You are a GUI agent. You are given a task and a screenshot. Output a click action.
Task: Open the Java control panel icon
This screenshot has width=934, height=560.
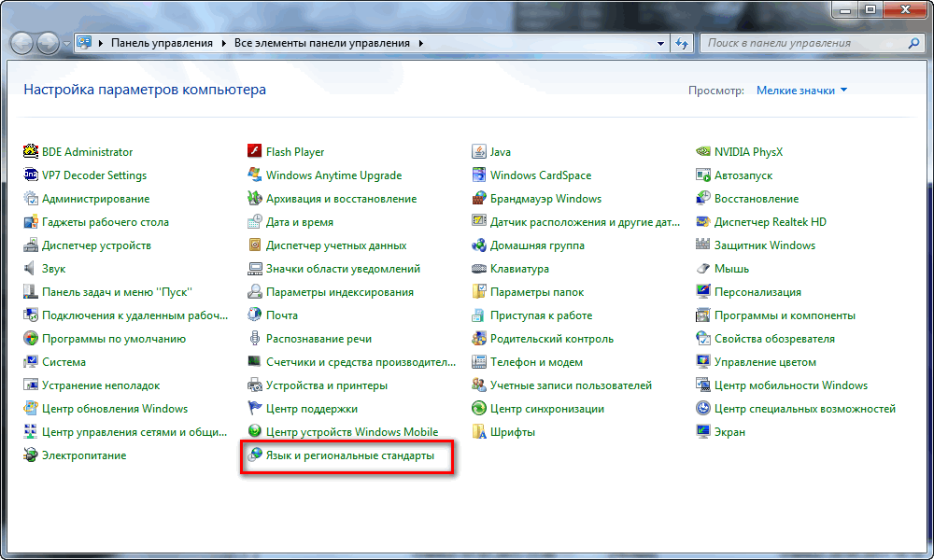pyautogui.click(x=479, y=151)
